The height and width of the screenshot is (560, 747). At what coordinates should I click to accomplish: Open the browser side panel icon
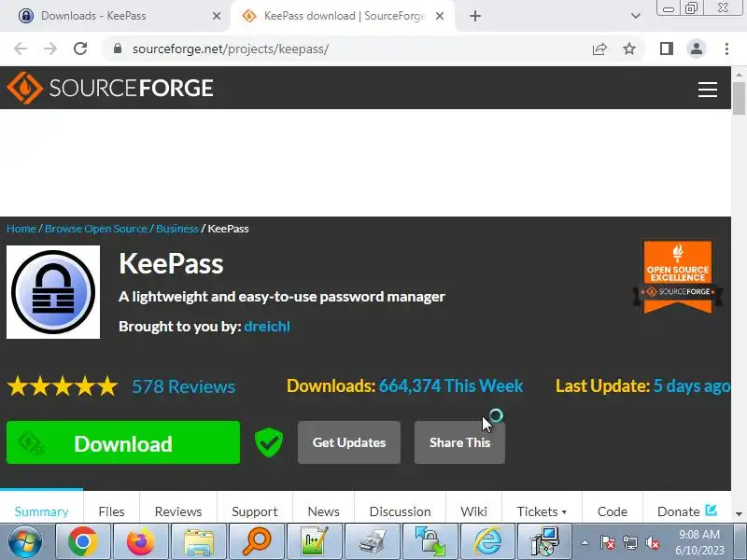(667, 49)
